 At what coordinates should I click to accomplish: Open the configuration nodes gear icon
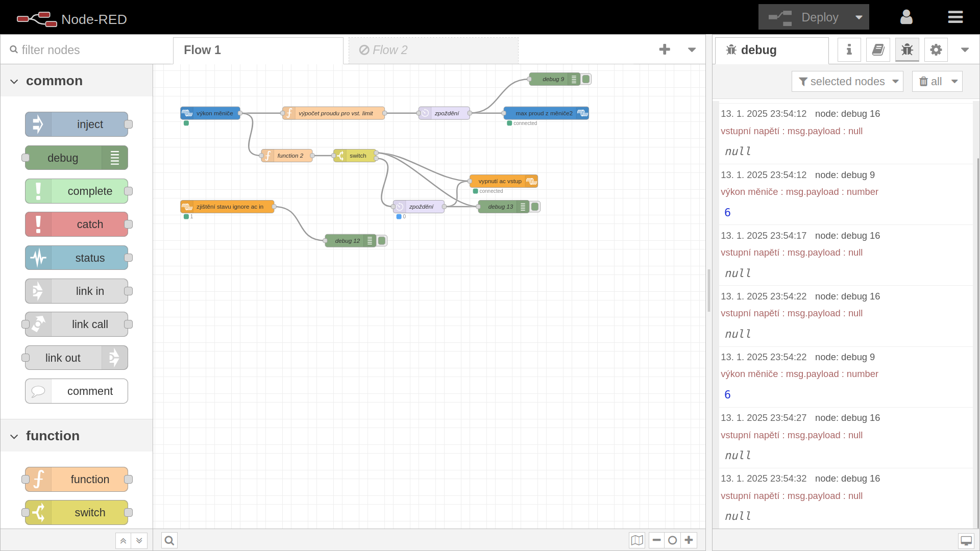[x=936, y=49]
